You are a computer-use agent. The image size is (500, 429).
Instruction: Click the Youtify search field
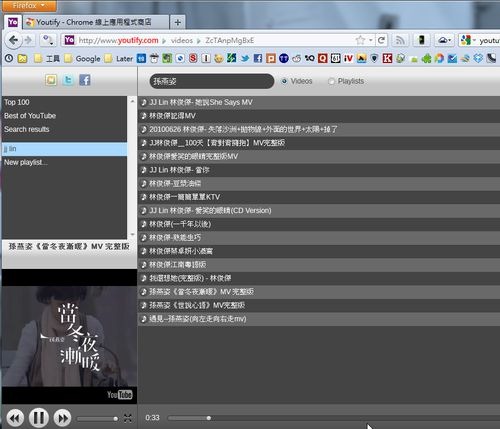(212, 81)
